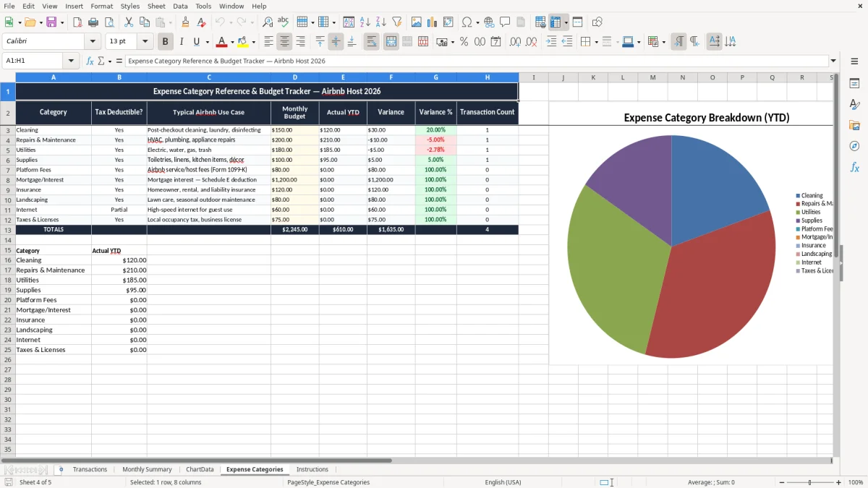Toggle Align Right
Image resolution: width=868 pixels, height=488 pixels.
click(x=300, y=42)
